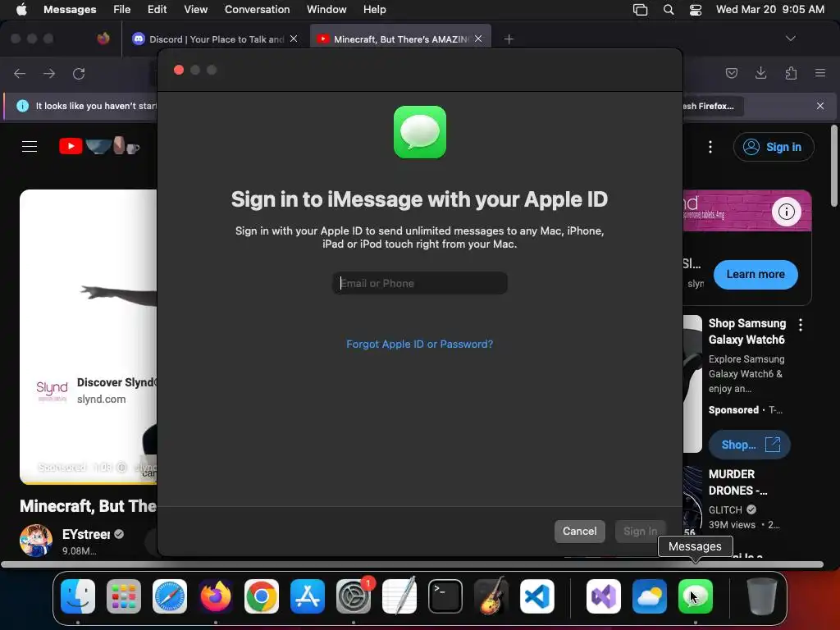Click Cancel in iMessage sign-in

(580, 532)
